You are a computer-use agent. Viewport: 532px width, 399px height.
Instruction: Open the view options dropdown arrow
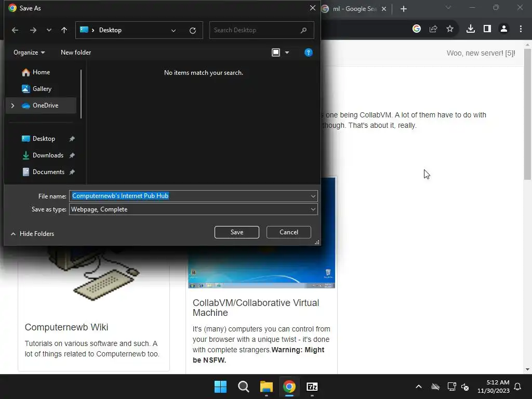click(x=287, y=52)
